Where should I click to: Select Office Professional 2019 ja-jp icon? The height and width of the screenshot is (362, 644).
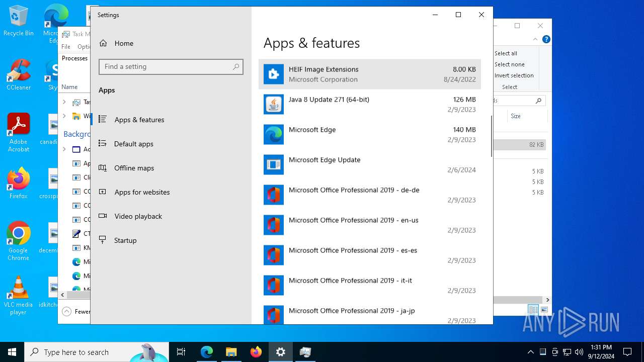pos(274,315)
